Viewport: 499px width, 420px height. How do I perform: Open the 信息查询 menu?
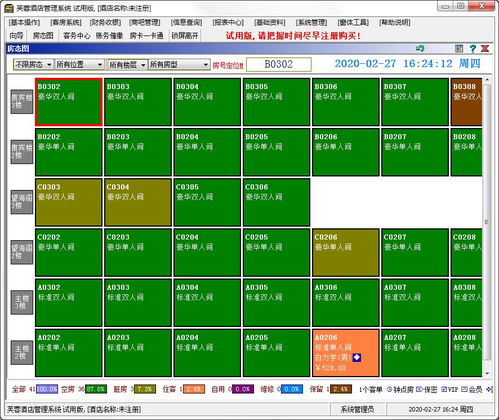(186, 22)
